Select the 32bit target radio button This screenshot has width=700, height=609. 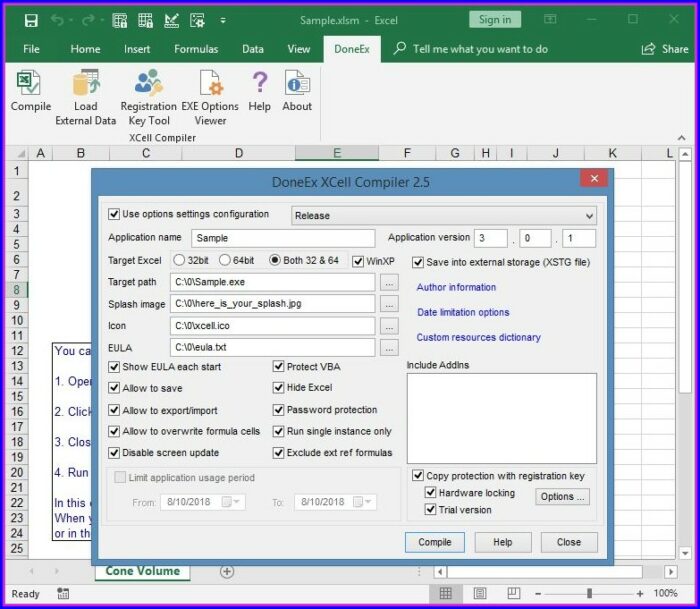pyautogui.click(x=179, y=260)
